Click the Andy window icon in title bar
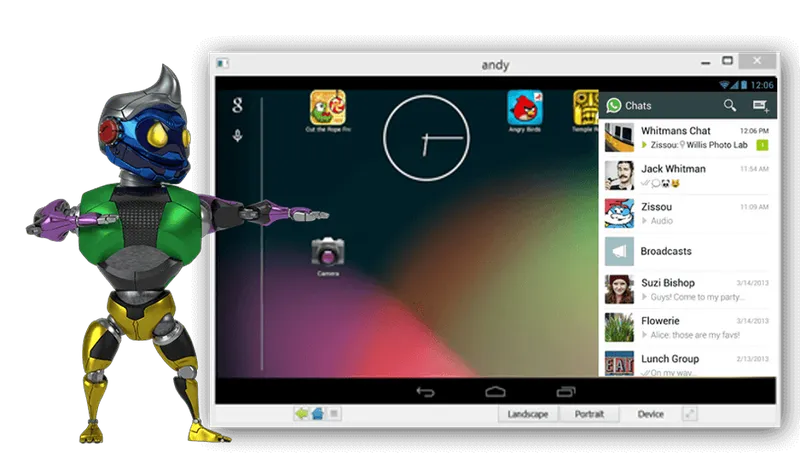Viewport: 800px width, 469px height. 222,63
